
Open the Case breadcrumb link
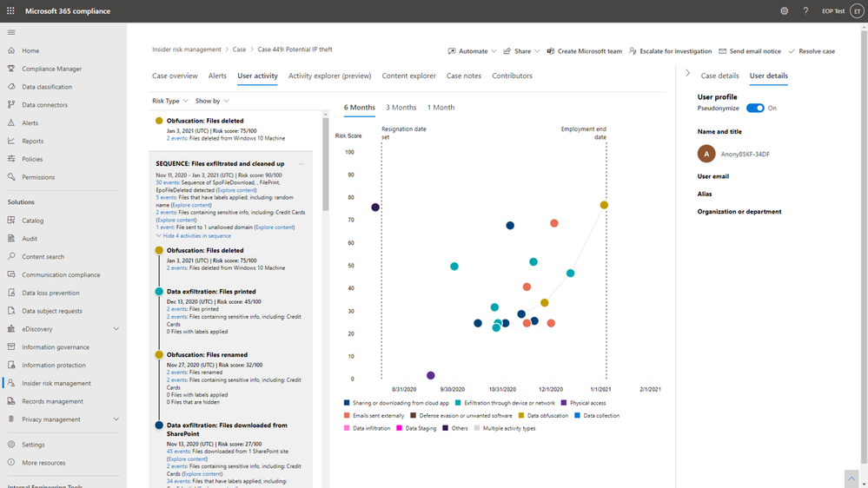click(239, 49)
